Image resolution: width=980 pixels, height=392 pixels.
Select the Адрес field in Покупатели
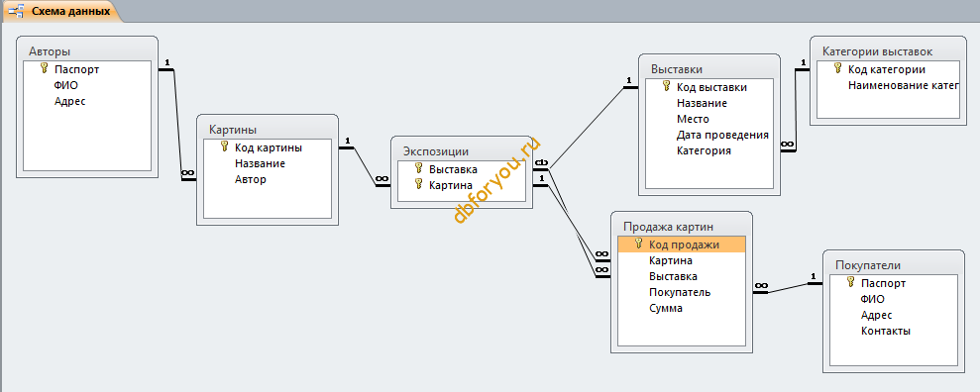coord(893,315)
